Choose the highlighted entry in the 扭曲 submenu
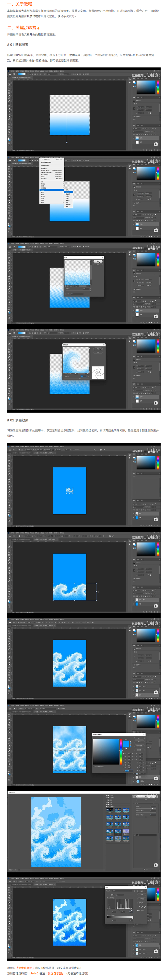Screen dimensions: 168x980 click(68, 192)
